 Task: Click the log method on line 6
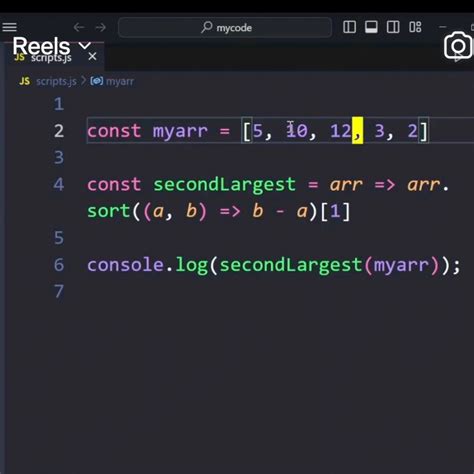pyautogui.click(x=191, y=266)
